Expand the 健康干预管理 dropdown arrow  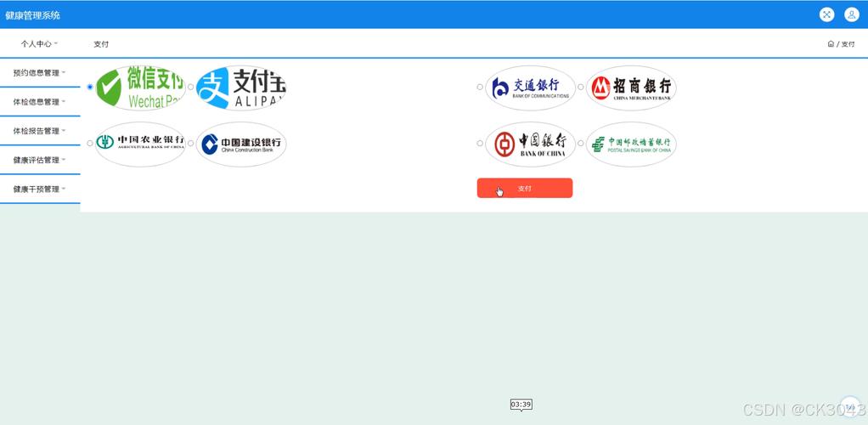point(64,189)
